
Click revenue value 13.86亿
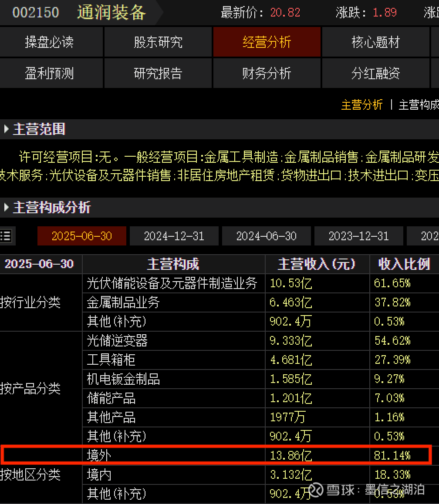click(291, 455)
